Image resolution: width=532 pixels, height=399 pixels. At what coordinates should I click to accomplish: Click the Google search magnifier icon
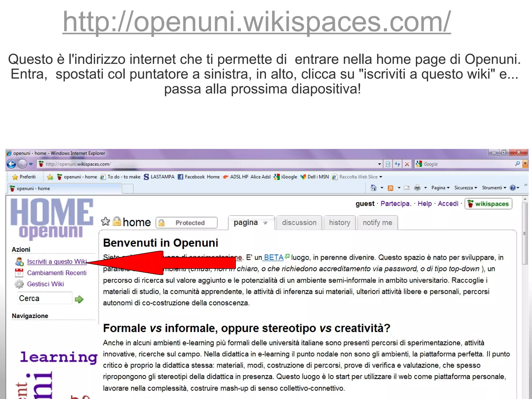click(x=517, y=164)
